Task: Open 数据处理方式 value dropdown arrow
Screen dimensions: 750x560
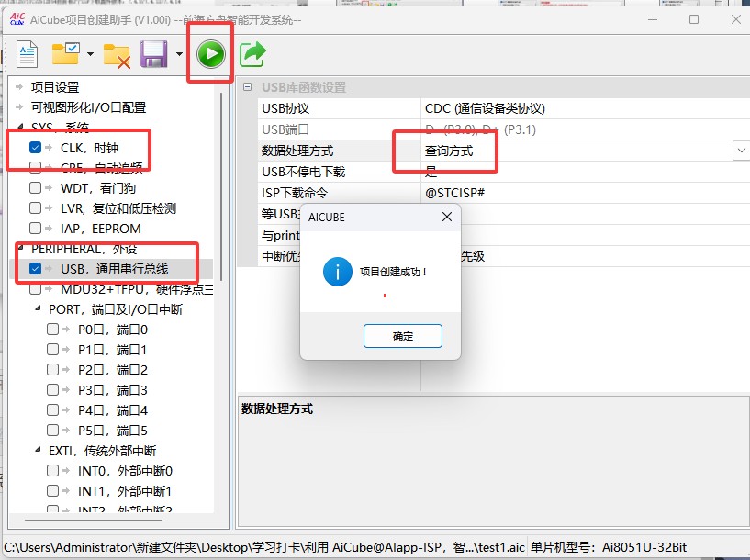Action: click(x=741, y=151)
